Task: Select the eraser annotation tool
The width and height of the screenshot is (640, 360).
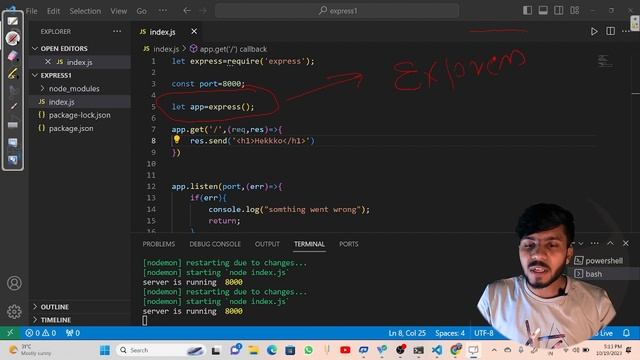Action: (x=13, y=56)
